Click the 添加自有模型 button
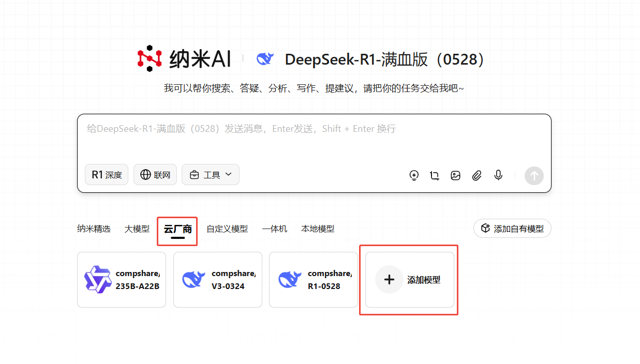The image size is (640, 364). click(512, 229)
